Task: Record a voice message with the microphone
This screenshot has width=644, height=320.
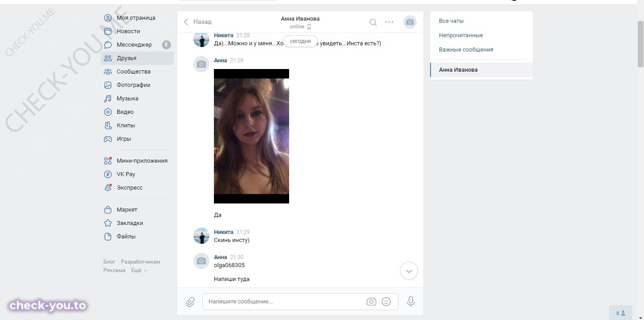Action: pos(410,302)
